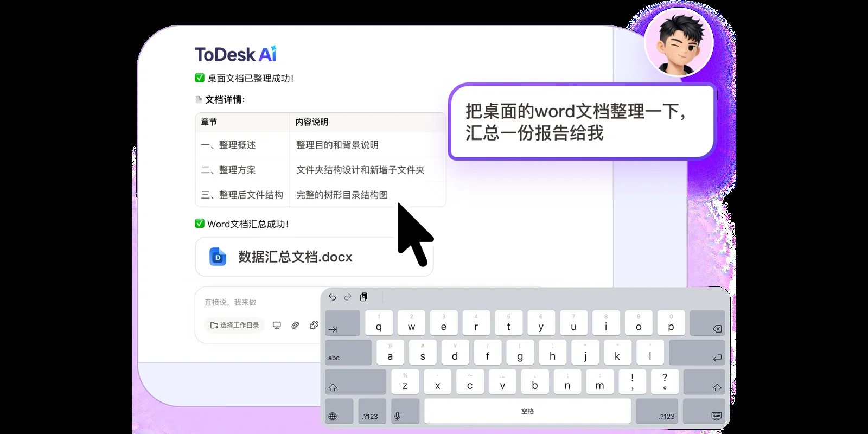This screenshot has width=868, height=434.
Task: Click the 整理目的和背景说明 cell
Action: pos(368,145)
